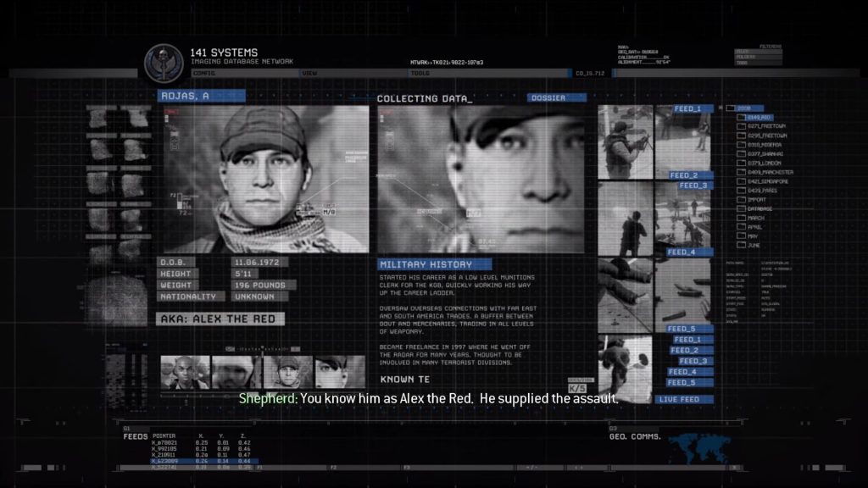Click the folder icon beside 0149_RIO
The width and height of the screenshot is (868, 488).
(x=741, y=117)
